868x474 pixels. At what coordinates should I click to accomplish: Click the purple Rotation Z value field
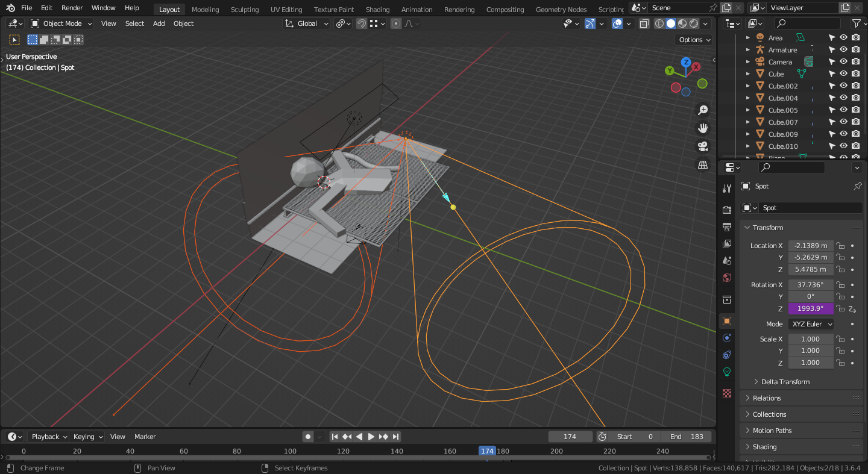click(811, 308)
